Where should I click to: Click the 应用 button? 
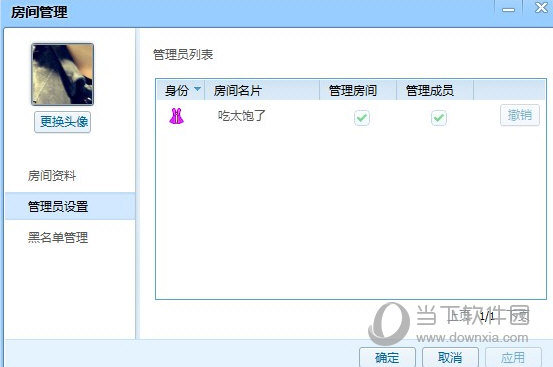pos(513,357)
